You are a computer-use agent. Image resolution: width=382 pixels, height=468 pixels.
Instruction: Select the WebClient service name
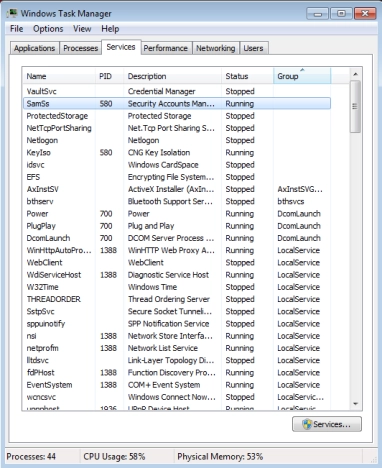[44, 263]
